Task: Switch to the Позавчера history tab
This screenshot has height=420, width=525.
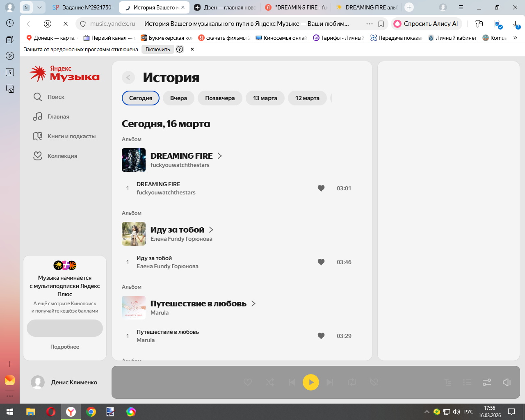Action: tap(220, 98)
